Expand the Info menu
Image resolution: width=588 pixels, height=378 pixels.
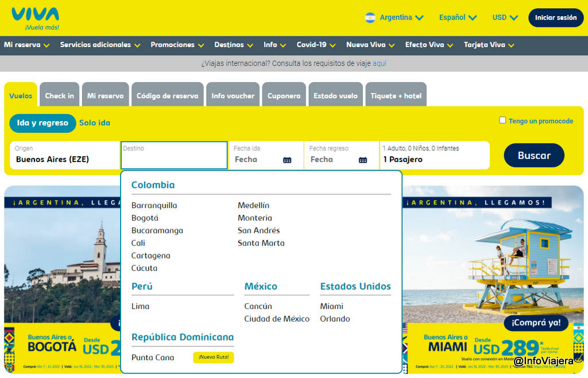click(x=274, y=45)
